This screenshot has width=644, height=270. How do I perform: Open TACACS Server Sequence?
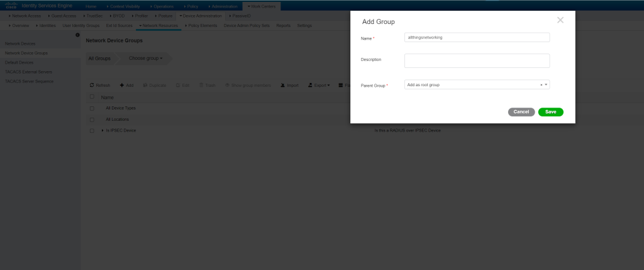(29, 81)
